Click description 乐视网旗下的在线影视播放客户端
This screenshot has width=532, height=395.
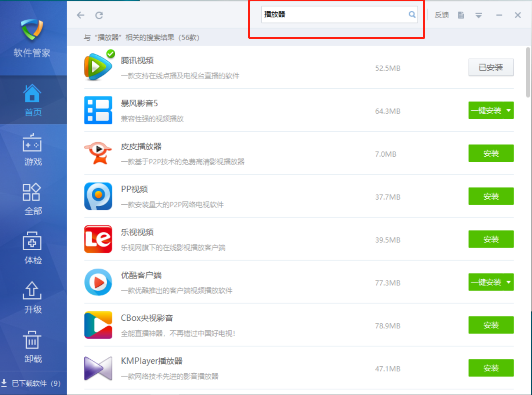click(x=173, y=247)
